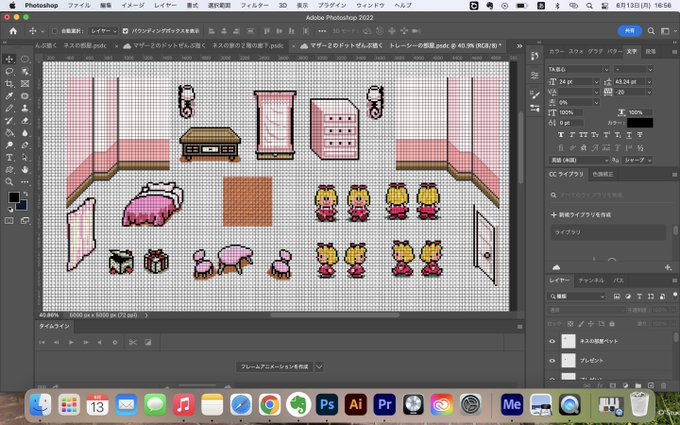Click the background color swatch
680x425 pixels.
[x=22, y=205]
